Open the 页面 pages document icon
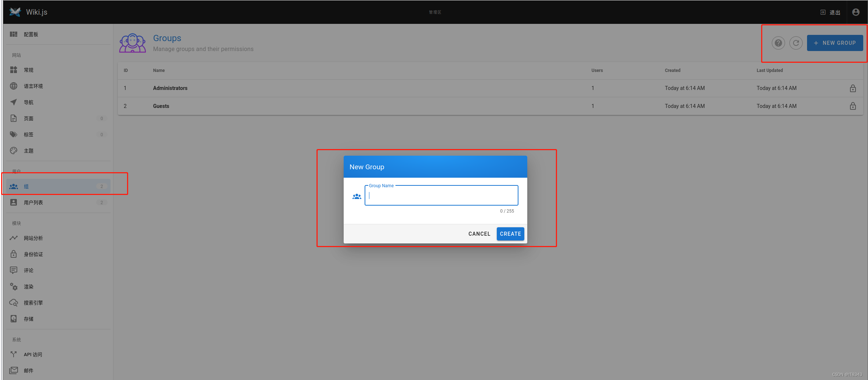The image size is (868, 380). click(x=14, y=118)
